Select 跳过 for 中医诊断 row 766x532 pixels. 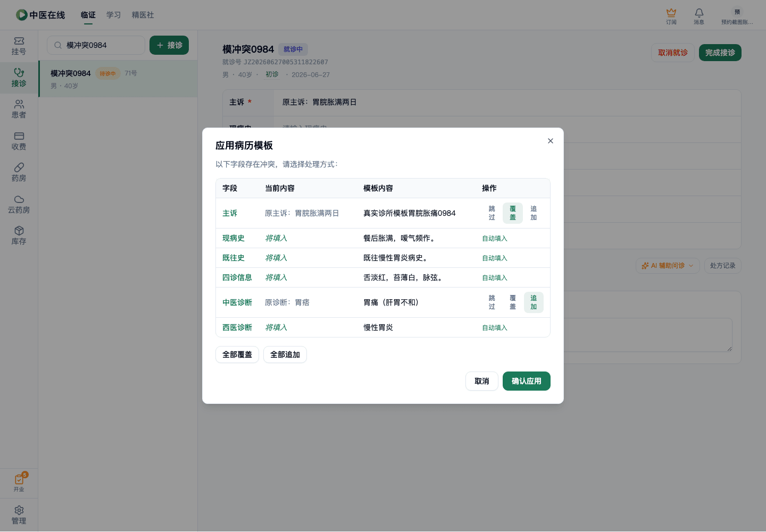(492, 302)
